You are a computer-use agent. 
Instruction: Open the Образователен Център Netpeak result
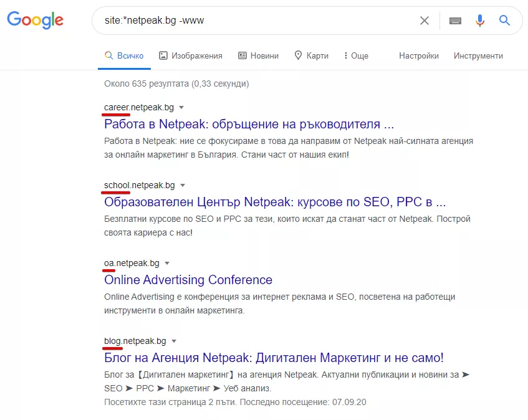275,202
